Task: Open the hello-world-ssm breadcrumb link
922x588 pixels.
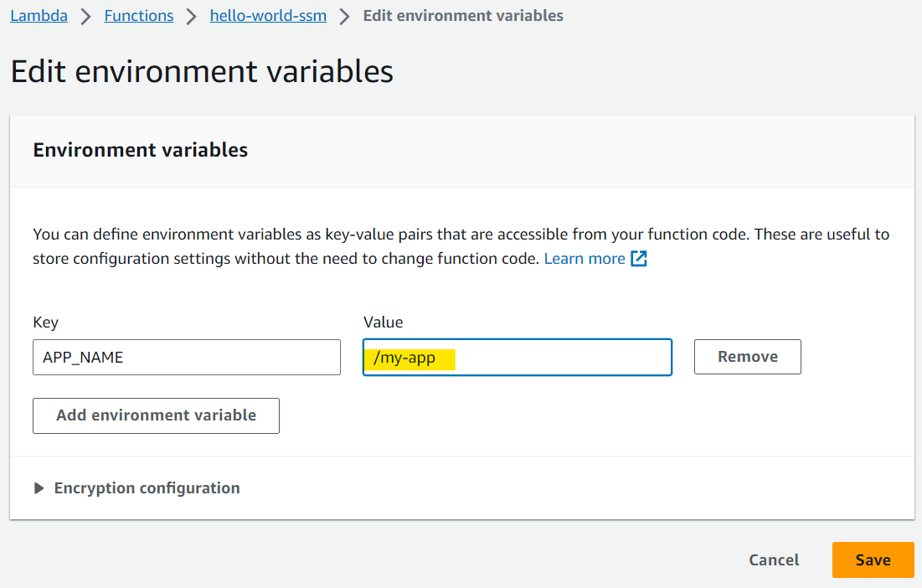Action: click(x=268, y=16)
